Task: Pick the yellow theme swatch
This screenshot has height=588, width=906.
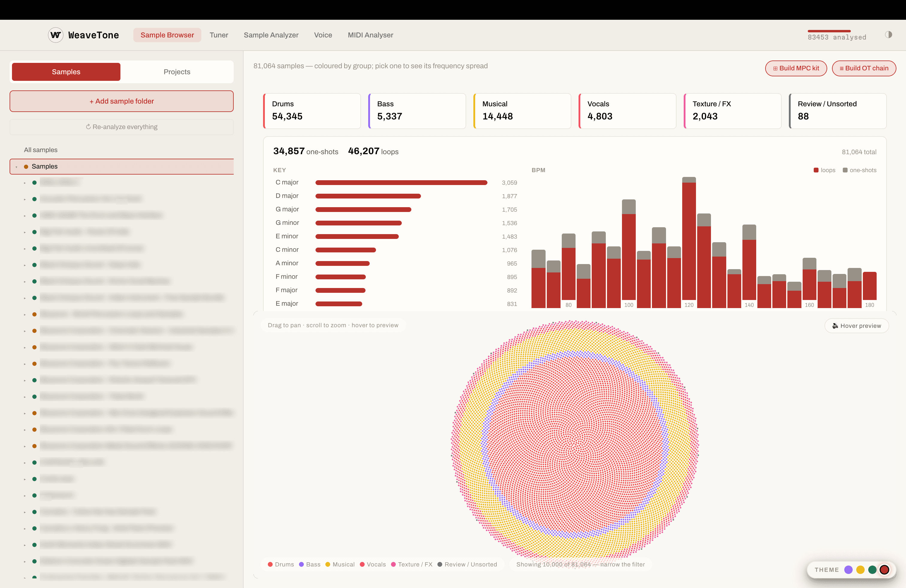Action: pos(860,570)
